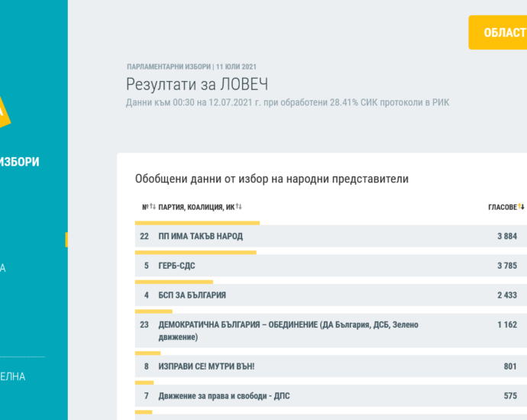The image size is (527, 420).
Task: Select ПП ИМА ТАКЪВ НАРОД row
Action: click(331, 236)
